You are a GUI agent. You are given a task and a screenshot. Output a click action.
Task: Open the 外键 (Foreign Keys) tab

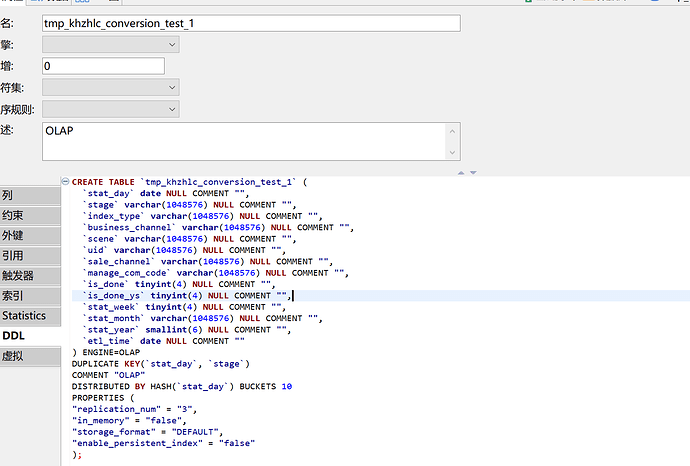[x=30, y=235]
